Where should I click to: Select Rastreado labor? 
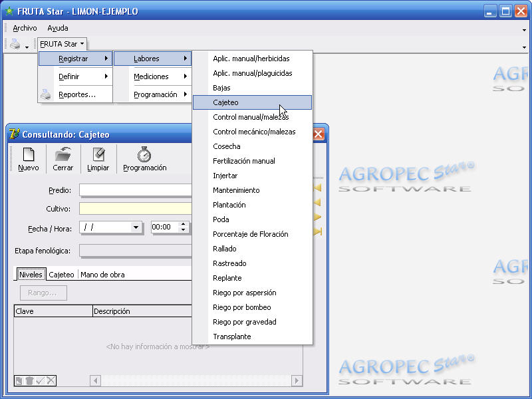(x=252, y=263)
